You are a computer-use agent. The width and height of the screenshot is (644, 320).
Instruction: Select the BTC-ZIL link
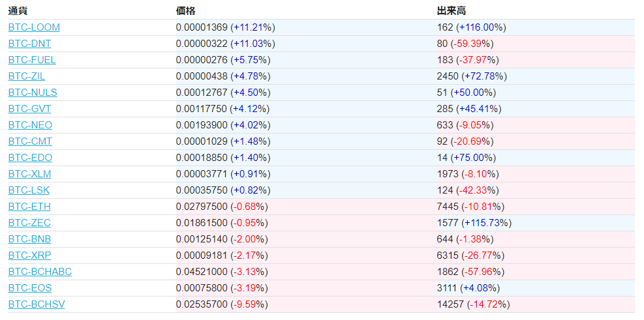28,76
